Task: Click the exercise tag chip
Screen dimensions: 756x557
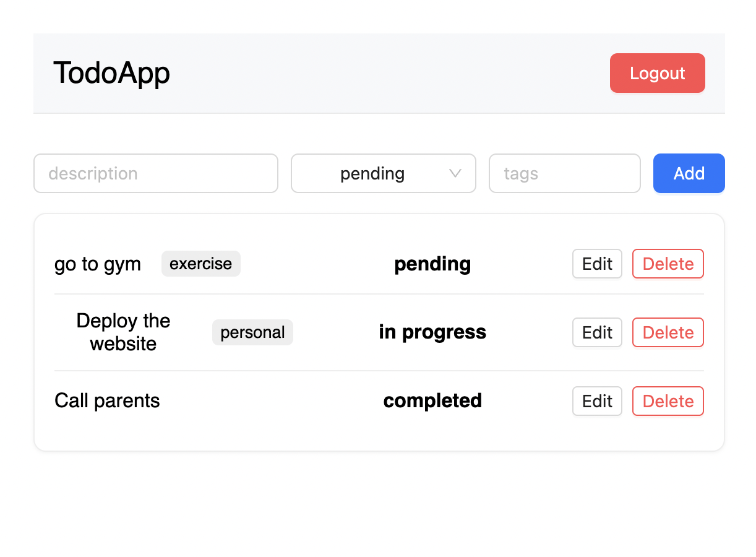Action: (x=200, y=264)
